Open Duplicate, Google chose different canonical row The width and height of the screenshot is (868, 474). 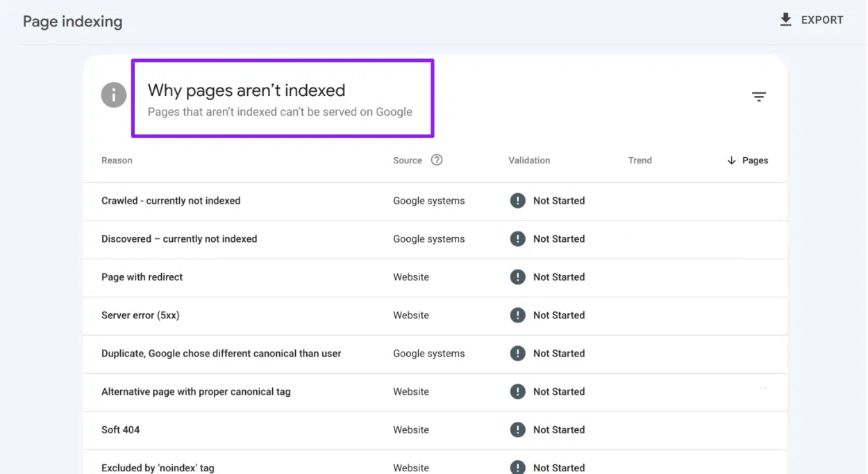click(x=221, y=354)
